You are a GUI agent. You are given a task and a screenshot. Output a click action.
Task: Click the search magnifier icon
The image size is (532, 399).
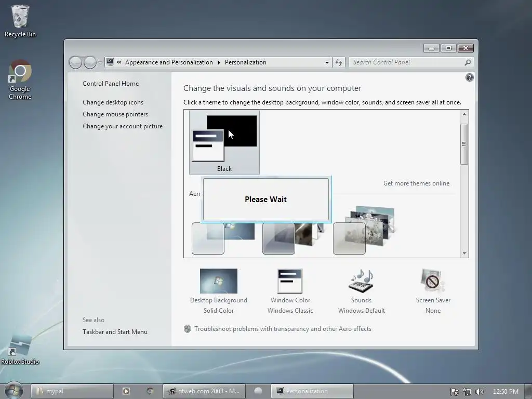(x=468, y=62)
